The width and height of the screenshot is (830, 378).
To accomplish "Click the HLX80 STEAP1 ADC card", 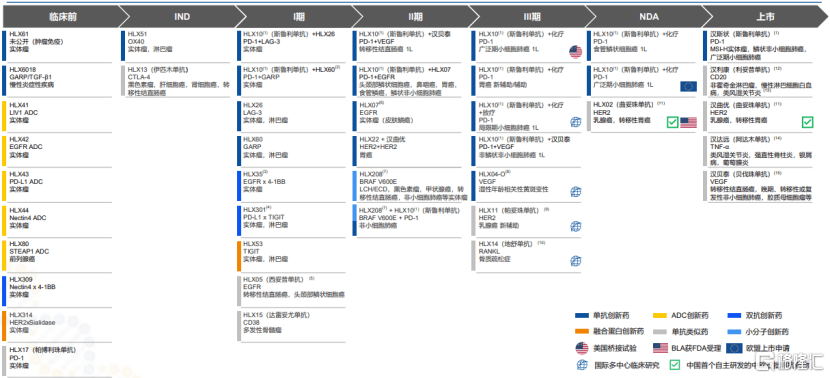I will point(57,255).
